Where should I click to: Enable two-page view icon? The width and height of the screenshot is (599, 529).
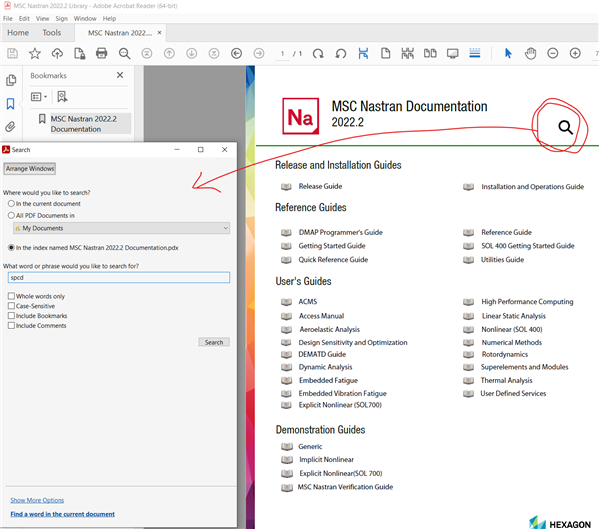click(x=430, y=53)
